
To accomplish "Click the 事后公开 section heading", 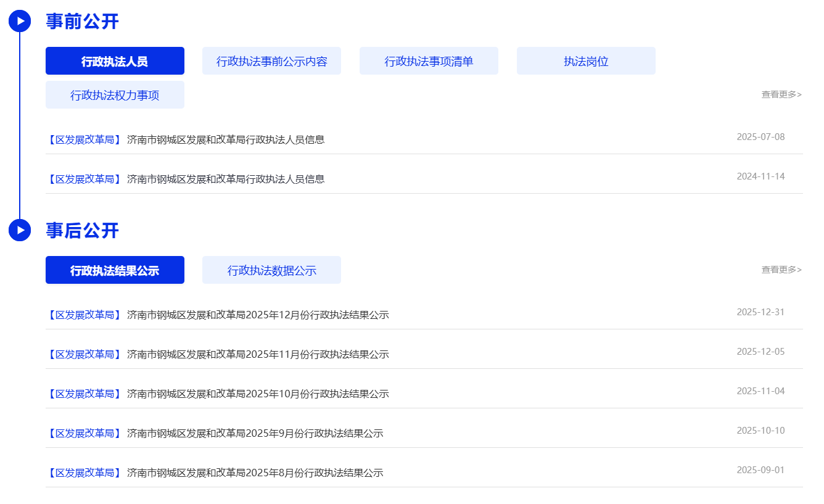I will click(82, 231).
